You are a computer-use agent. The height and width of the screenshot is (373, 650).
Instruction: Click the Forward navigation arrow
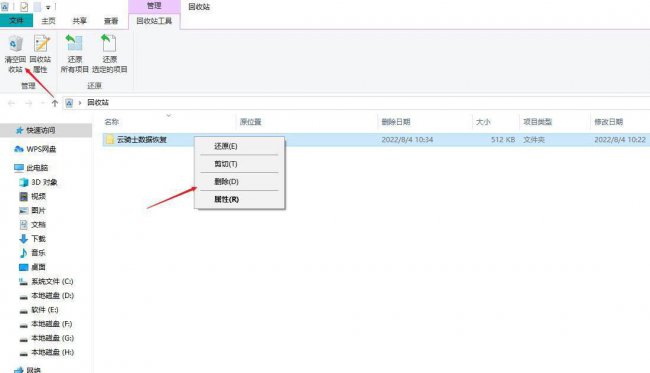pos(29,103)
